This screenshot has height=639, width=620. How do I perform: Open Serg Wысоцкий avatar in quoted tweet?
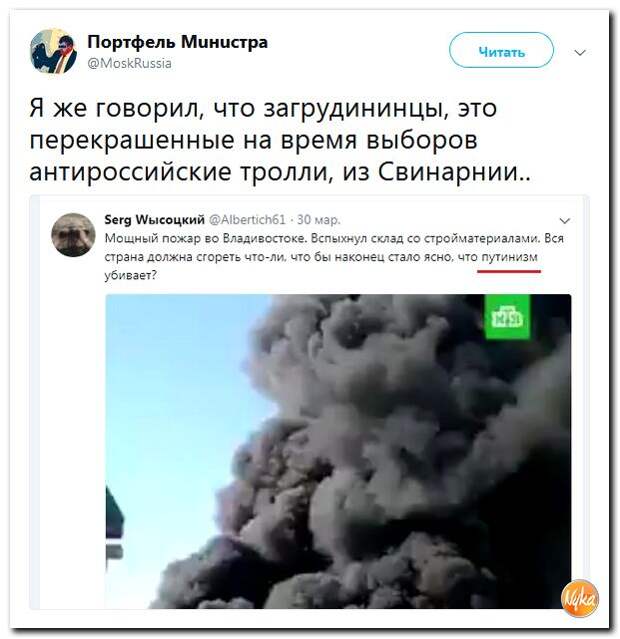[73, 235]
